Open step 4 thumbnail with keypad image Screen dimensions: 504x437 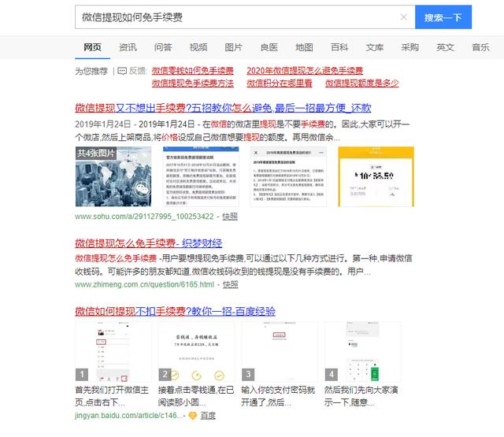[x=363, y=351]
